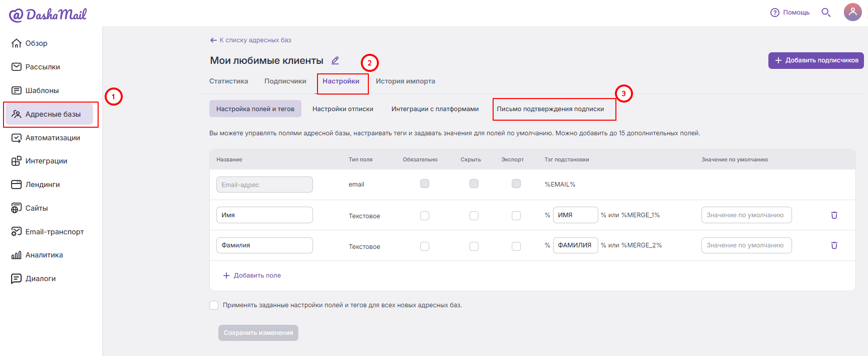Click the Добавить подписчиков button

point(816,60)
